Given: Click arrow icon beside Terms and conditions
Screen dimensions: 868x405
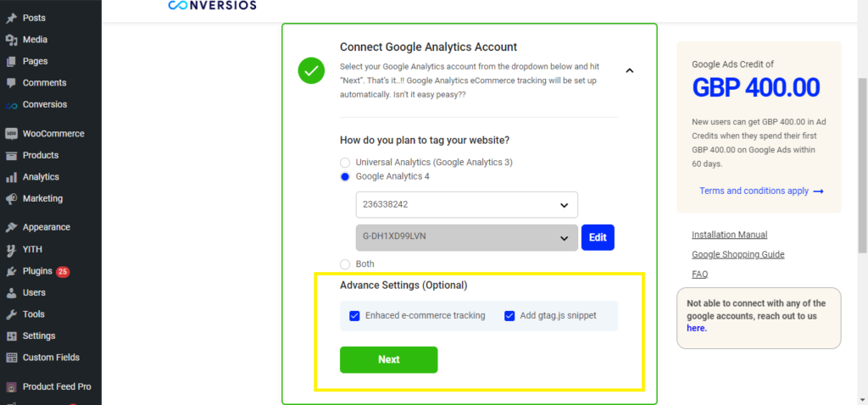Looking at the screenshot, I should (x=818, y=191).
